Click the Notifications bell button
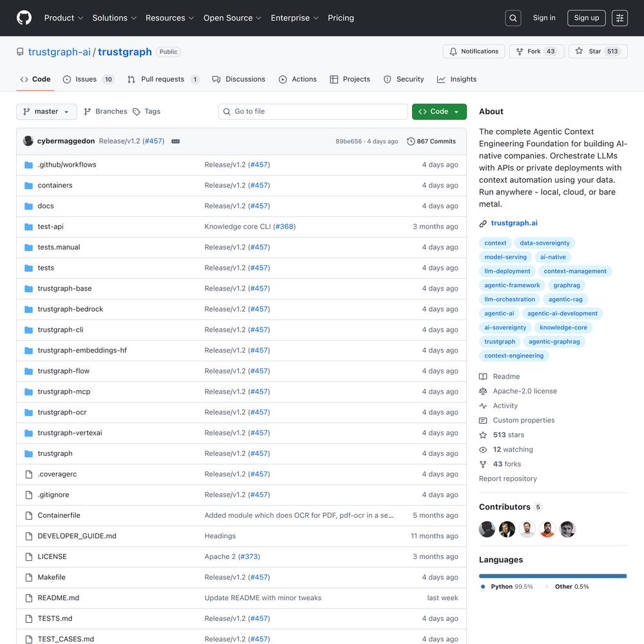Screen dimensions: 644x644 coord(473,52)
